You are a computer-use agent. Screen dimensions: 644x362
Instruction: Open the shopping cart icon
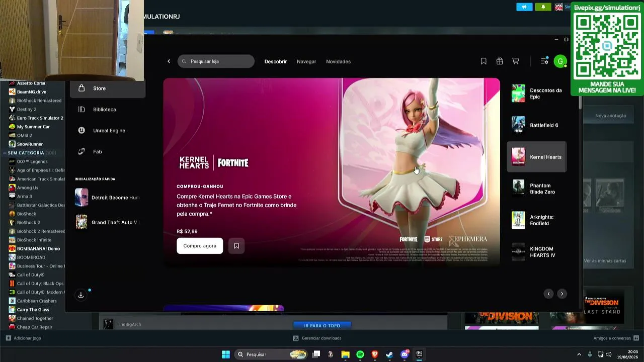[516, 61]
